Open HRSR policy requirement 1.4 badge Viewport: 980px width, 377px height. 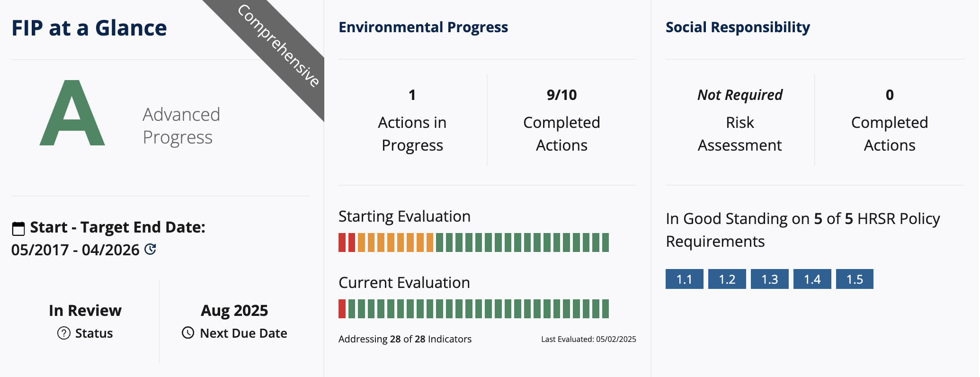(812, 279)
